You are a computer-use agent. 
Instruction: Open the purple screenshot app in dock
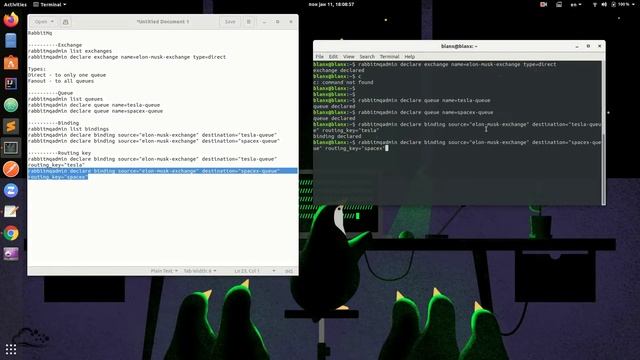(x=11, y=254)
